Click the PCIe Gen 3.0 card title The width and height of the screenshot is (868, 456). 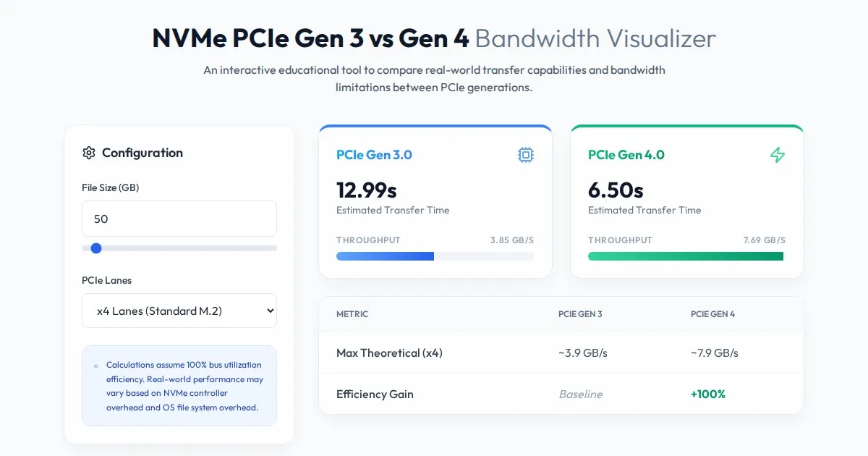coord(374,155)
